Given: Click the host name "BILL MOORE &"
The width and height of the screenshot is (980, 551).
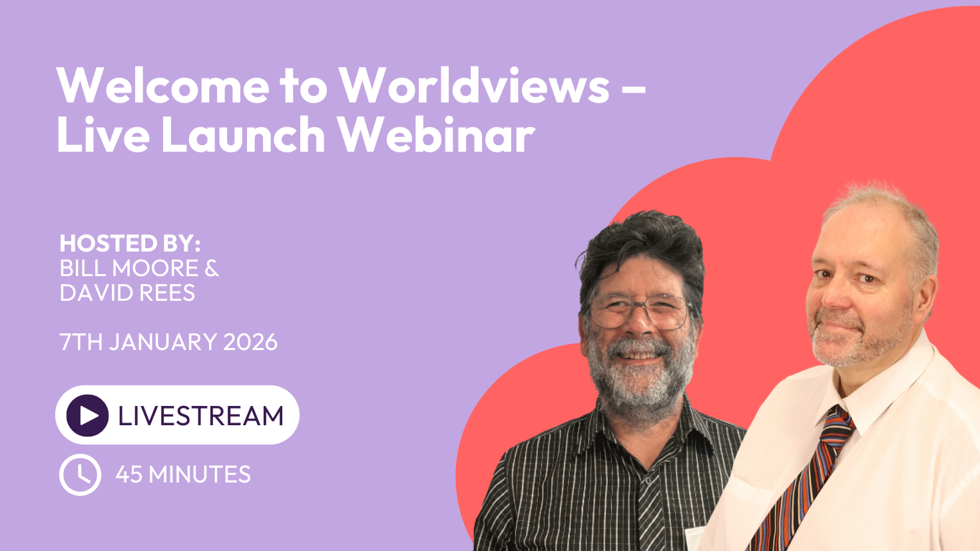Looking at the screenshot, I should click(x=139, y=268).
